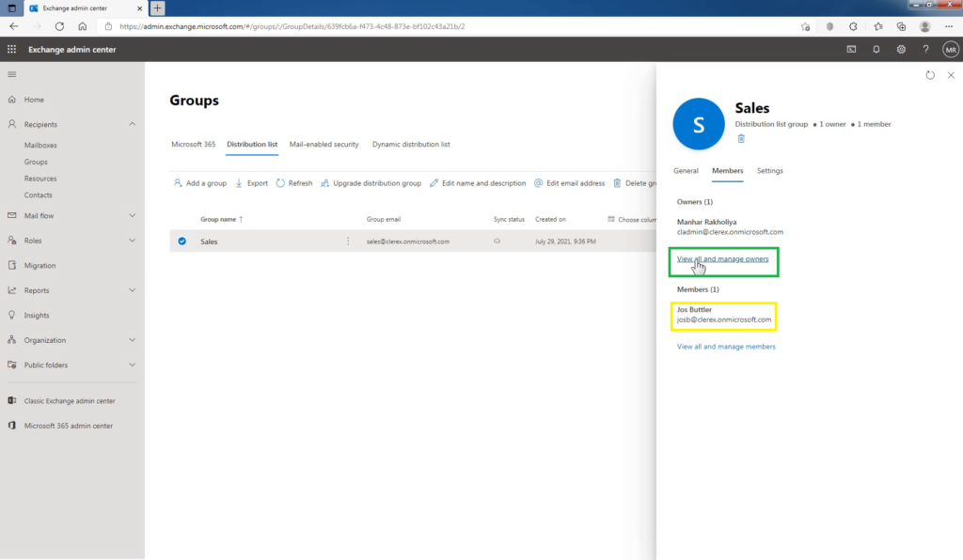Screen dimensions: 963x560
Task: Open Sales row more actions ellipsis
Action: (348, 241)
